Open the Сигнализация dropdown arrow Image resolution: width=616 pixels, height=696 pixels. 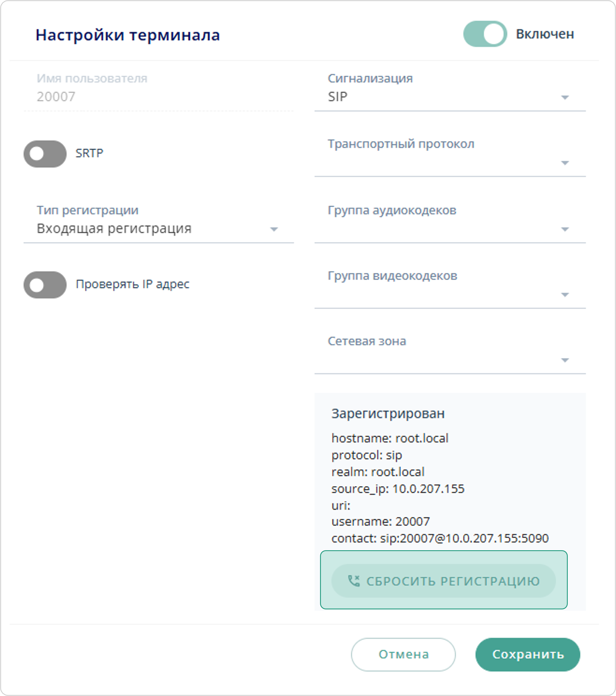coord(565,98)
